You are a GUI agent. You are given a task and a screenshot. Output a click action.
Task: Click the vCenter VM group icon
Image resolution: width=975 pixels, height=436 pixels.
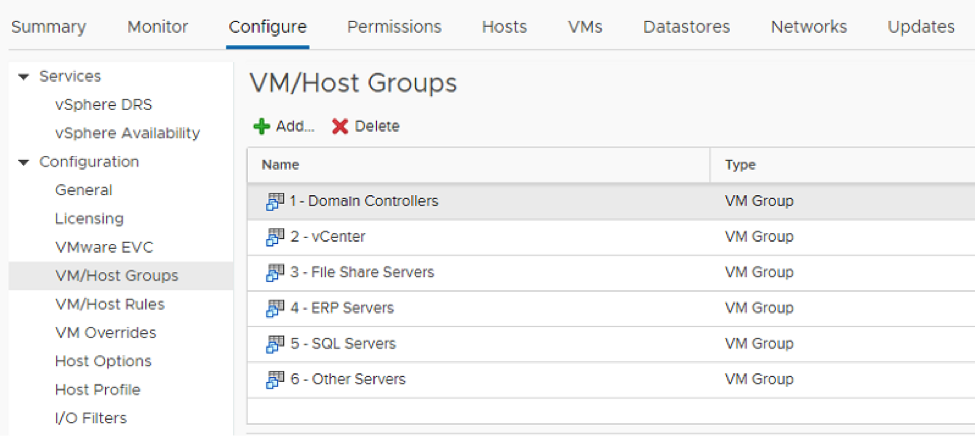tap(275, 237)
